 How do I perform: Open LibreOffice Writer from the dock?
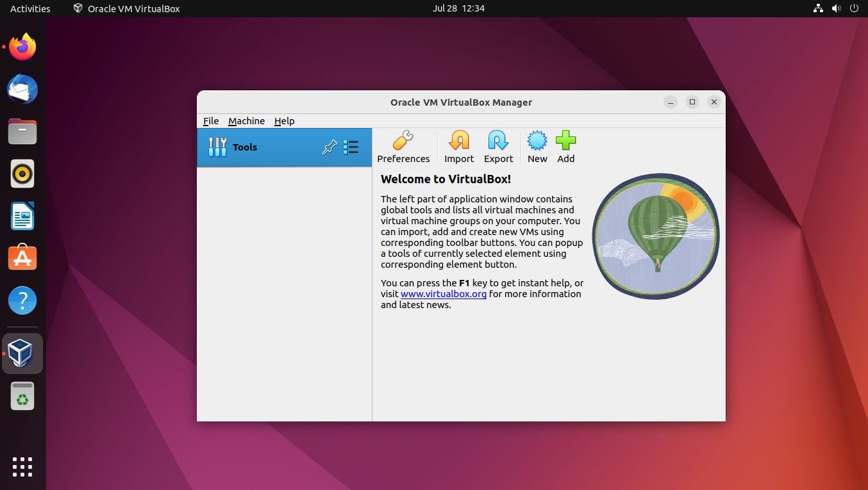[x=22, y=216]
